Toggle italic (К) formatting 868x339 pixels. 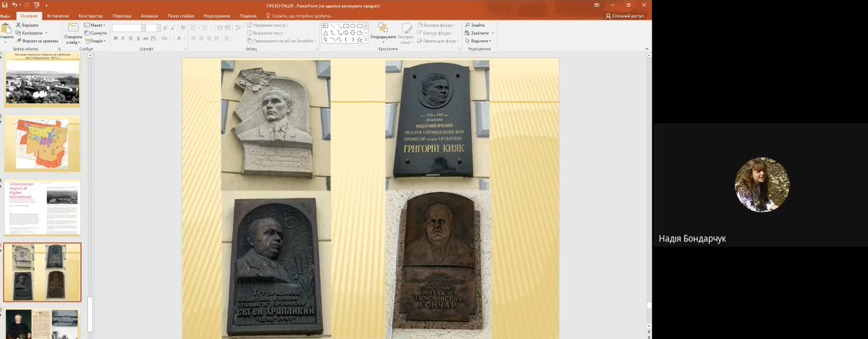[123, 38]
